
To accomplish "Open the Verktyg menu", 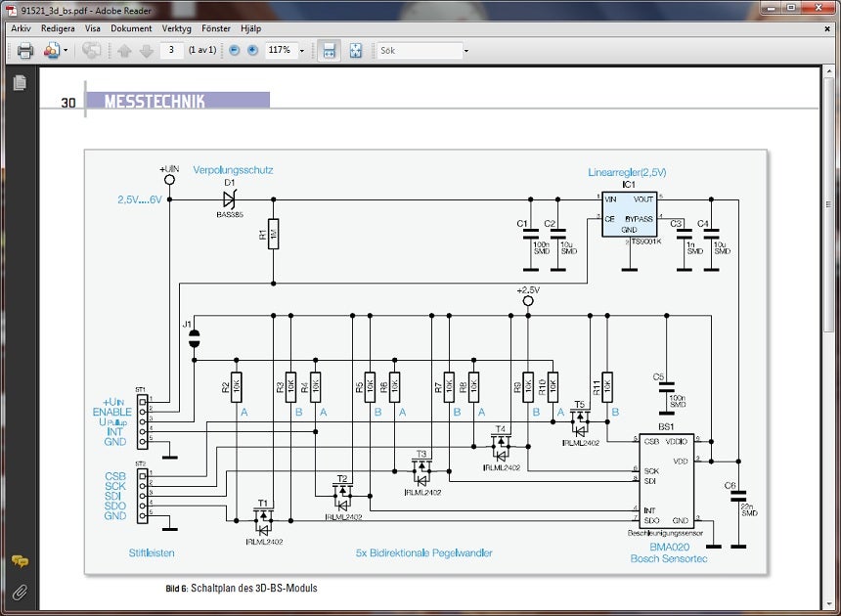I will 176,28.
